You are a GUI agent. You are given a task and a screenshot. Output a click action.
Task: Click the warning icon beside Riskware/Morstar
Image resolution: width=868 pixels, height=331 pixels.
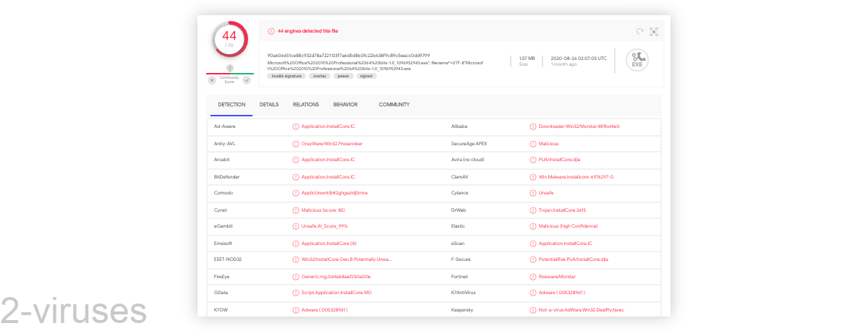[533, 276]
